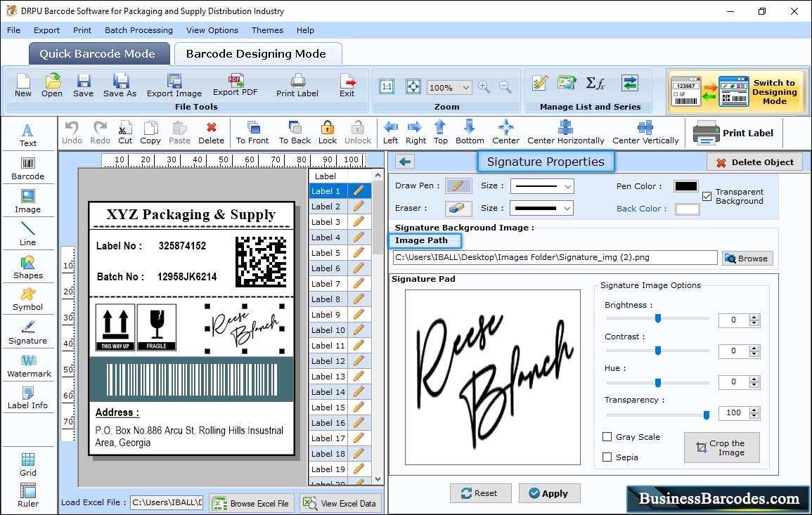Click Crop the Image button
The image size is (812, 515).
click(721, 447)
